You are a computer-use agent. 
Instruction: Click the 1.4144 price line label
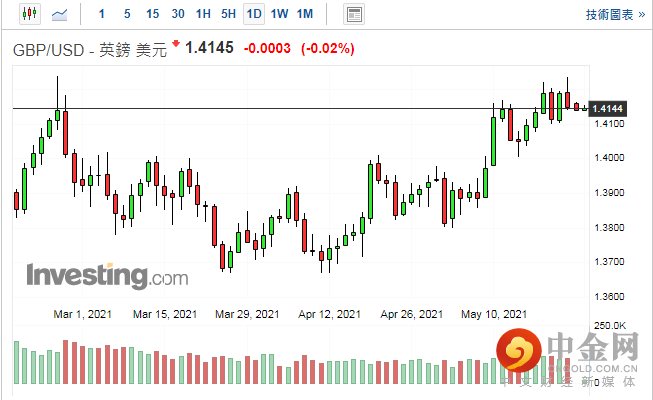point(607,109)
